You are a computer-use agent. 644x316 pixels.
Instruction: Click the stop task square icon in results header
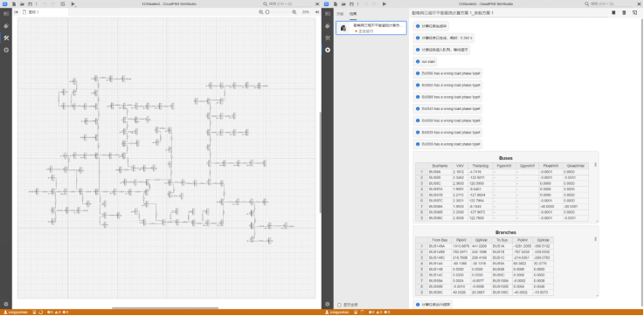point(613,13)
